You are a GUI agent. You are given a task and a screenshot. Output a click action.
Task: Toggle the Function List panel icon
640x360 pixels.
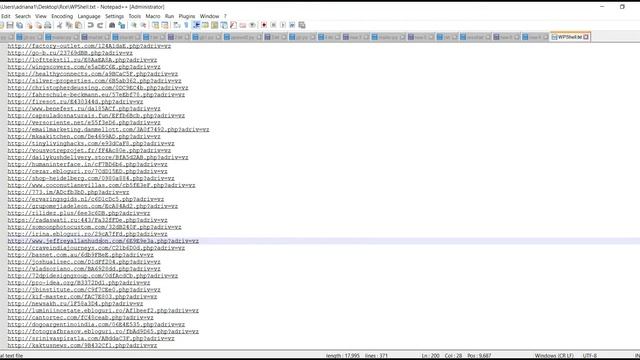[233, 25]
